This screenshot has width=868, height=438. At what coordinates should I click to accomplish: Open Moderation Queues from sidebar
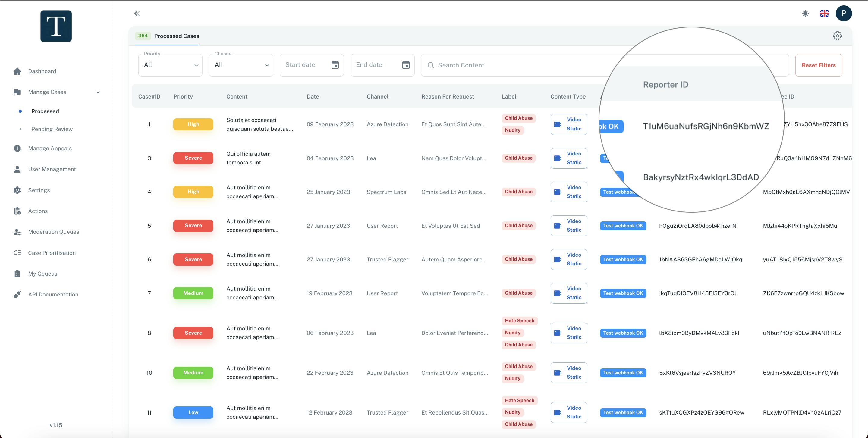pos(53,232)
